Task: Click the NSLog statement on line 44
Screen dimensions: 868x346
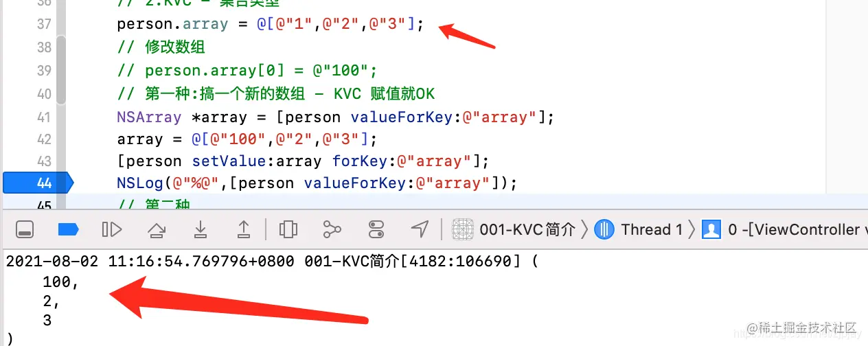Action: point(317,183)
